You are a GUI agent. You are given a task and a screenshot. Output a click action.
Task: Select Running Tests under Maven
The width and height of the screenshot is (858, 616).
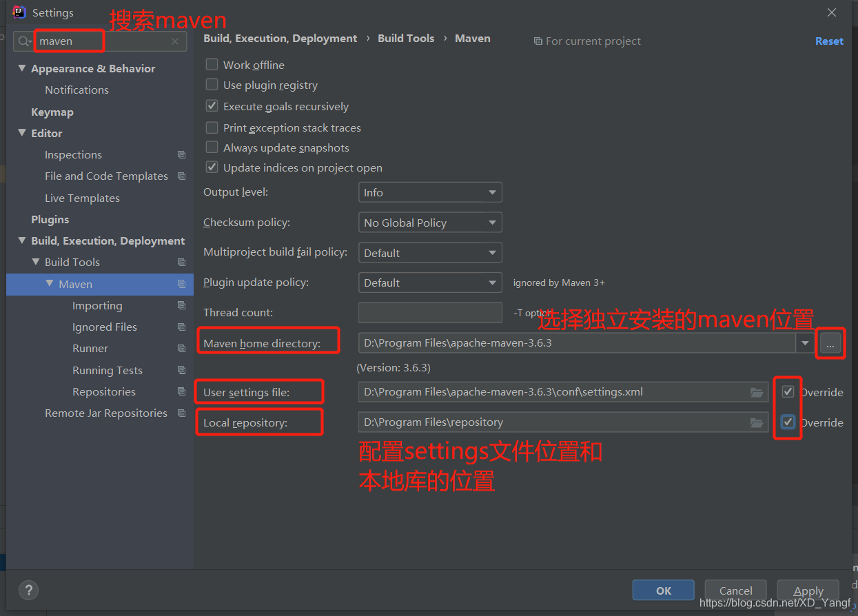pyautogui.click(x=108, y=371)
